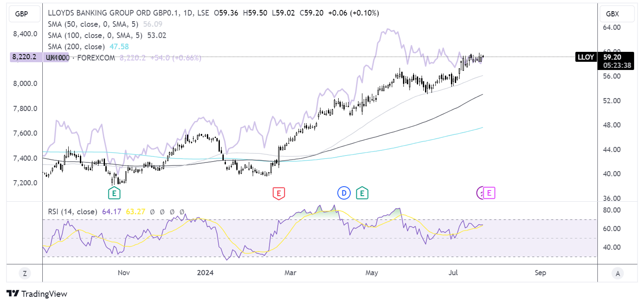Image resolution: width=644 pixels, height=305 pixels.
Task: Click the Z timezone button
Action: (x=25, y=273)
